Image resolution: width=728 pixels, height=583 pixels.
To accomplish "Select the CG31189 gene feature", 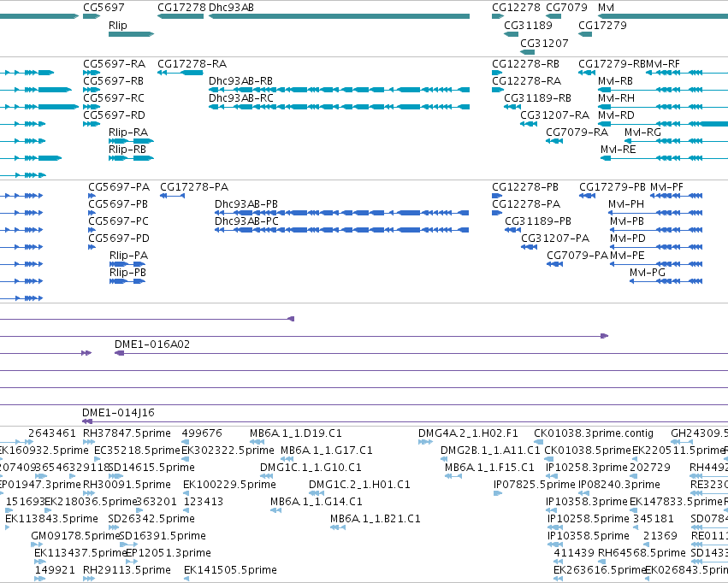I will click(511, 34).
